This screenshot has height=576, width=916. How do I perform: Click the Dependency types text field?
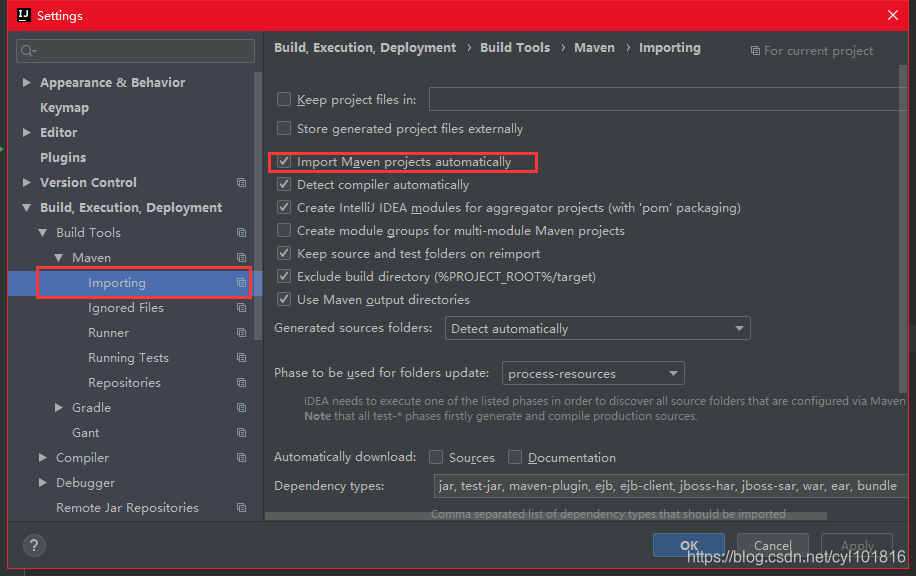671,486
